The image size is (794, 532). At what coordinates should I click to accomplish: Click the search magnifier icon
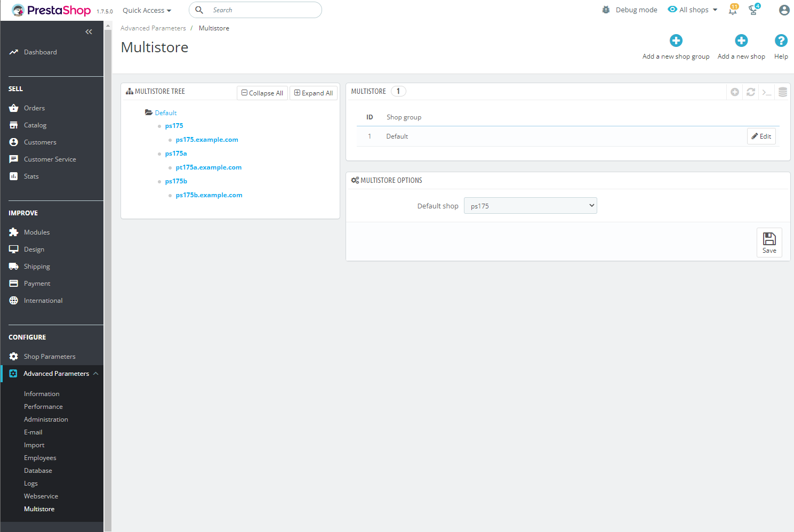click(x=199, y=10)
